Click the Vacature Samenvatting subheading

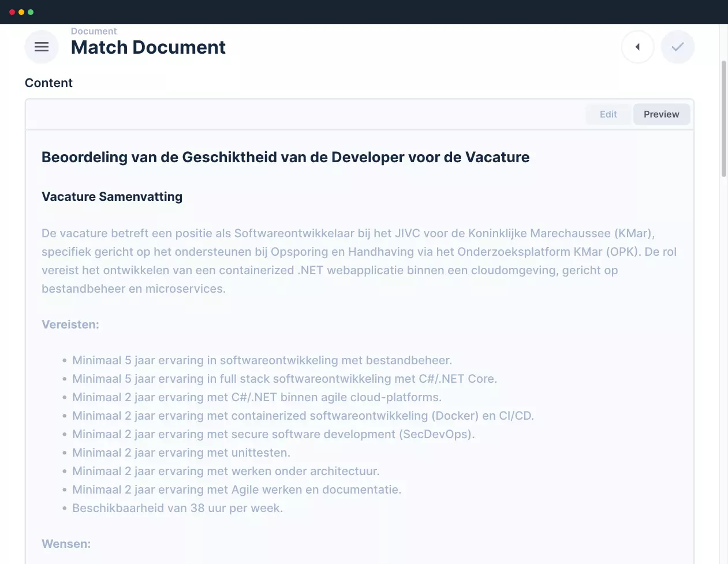pyautogui.click(x=112, y=197)
